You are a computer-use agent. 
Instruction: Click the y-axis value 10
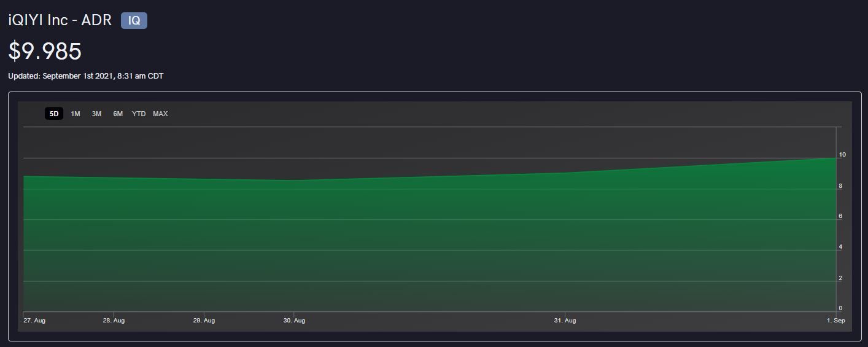tap(842, 155)
